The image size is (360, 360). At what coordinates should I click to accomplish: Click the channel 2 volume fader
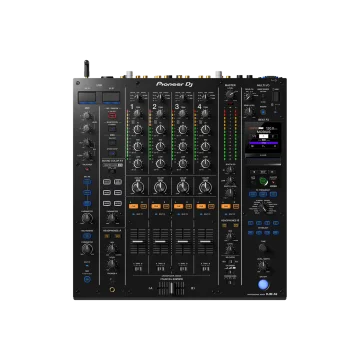(160, 241)
